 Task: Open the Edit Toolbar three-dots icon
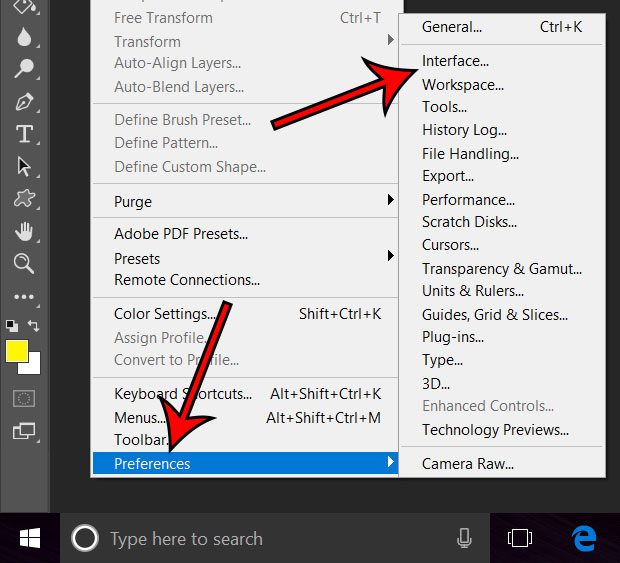24,297
